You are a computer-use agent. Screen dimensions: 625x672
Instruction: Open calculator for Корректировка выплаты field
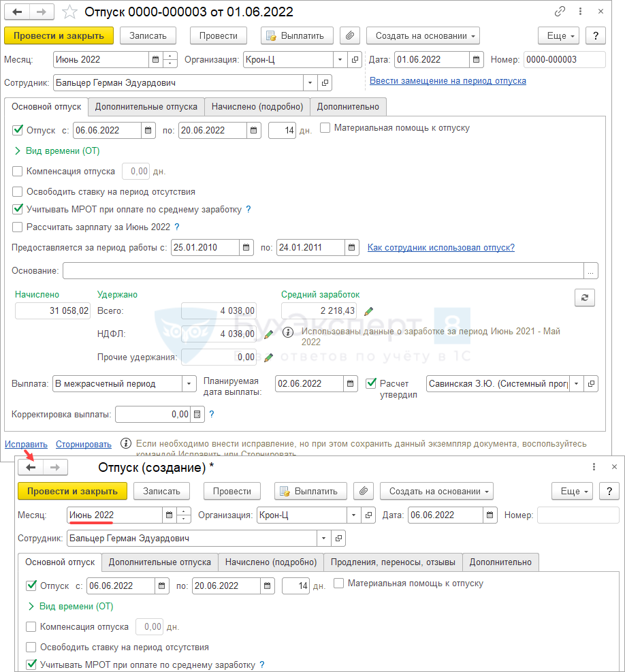(197, 414)
